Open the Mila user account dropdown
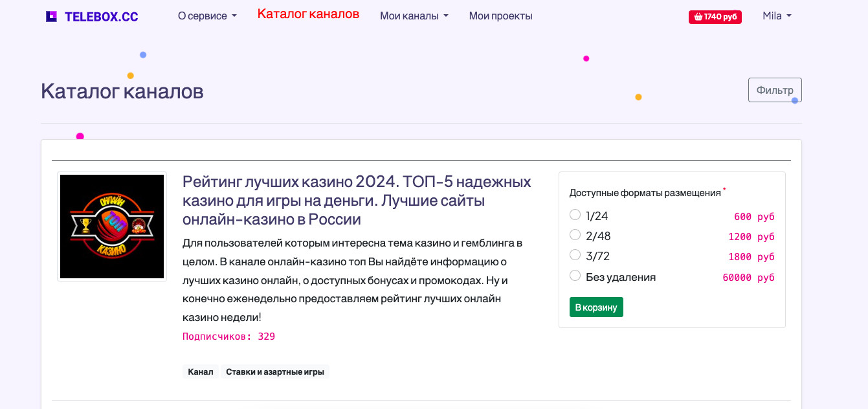The width and height of the screenshot is (868, 409). (x=777, y=16)
